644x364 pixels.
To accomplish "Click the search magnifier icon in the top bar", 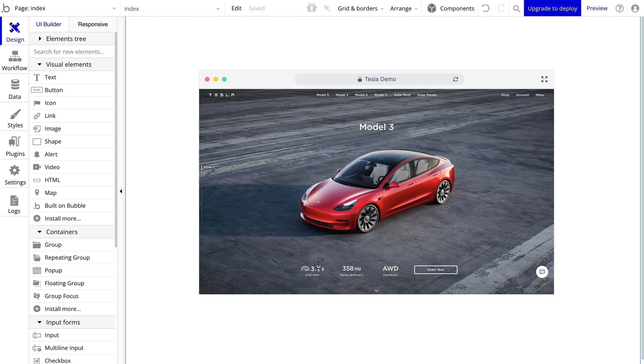I will click(x=516, y=8).
